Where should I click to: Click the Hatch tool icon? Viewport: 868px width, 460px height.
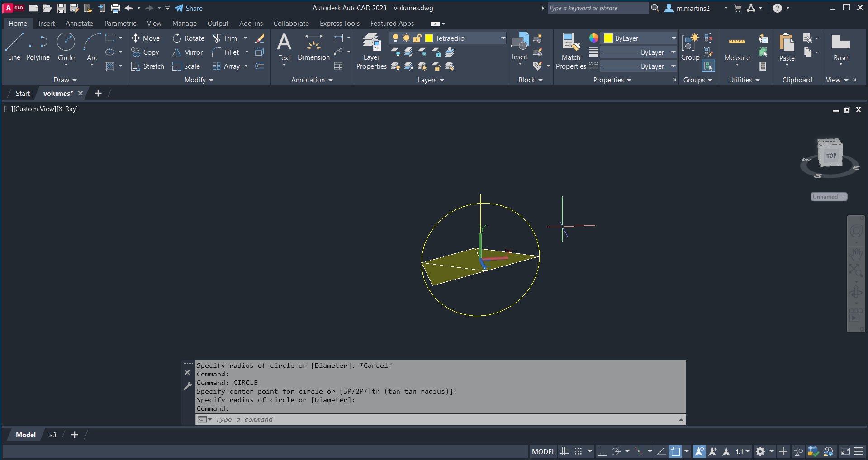click(110, 66)
